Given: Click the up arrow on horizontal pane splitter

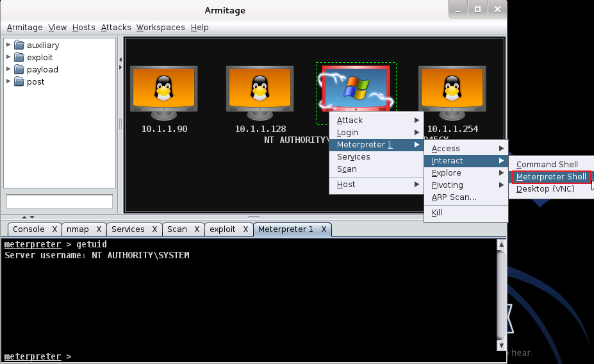Looking at the screenshot, I should click(24, 217).
